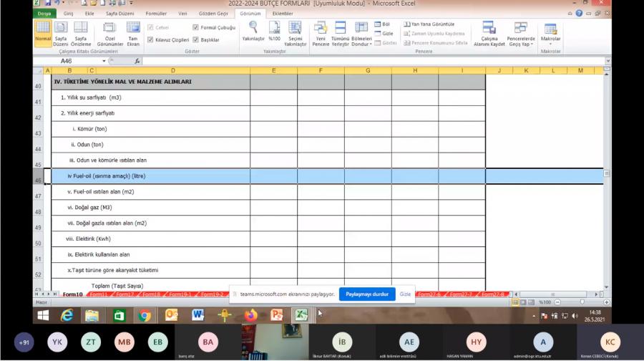The width and height of the screenshot is (644, 361).
Task: Click Tümünü Yerleştir arrange windows icon
Action: tap(340, 33)
